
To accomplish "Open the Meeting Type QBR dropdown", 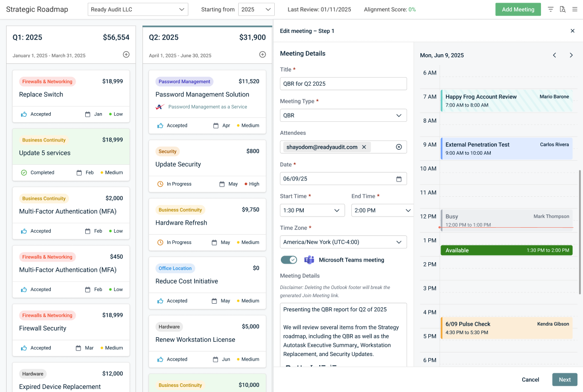I will 343,116.
